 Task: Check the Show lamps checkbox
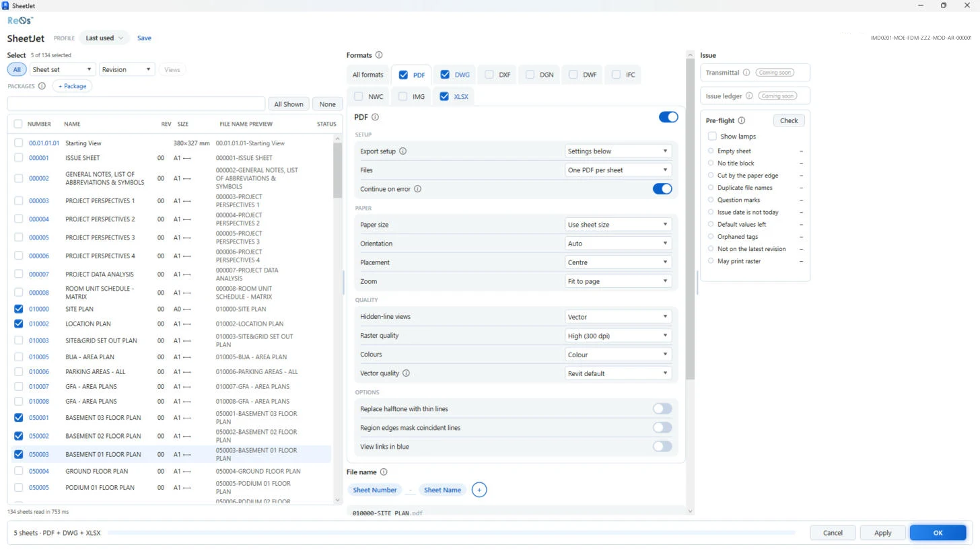coord(712,137)
